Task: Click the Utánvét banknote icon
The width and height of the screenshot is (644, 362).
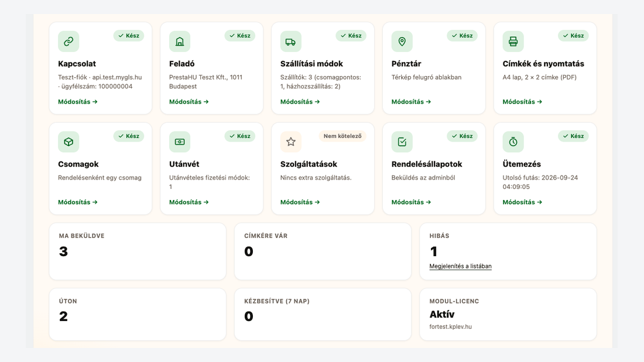Action: click(180, 142)
